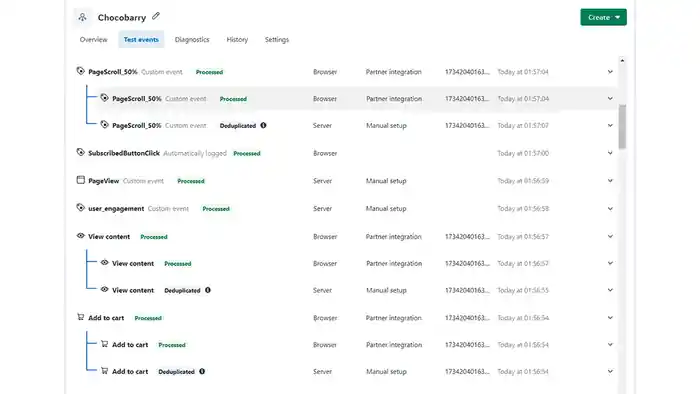Click cart icon of nested Processed Add to cart
Viewport: 700px width, 394px height.
(x=104, y=344)
